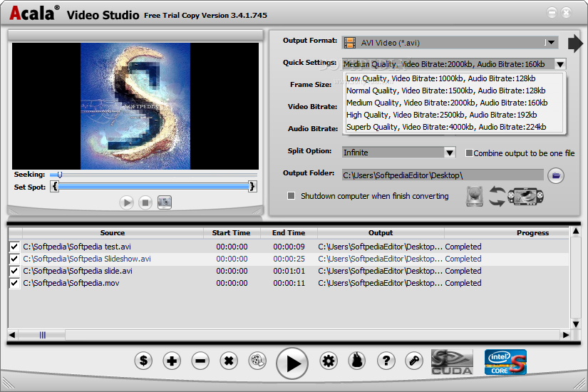Click the large arrow next to Output Format
This screenshot has height=392, width=588.
coord(575,43)
